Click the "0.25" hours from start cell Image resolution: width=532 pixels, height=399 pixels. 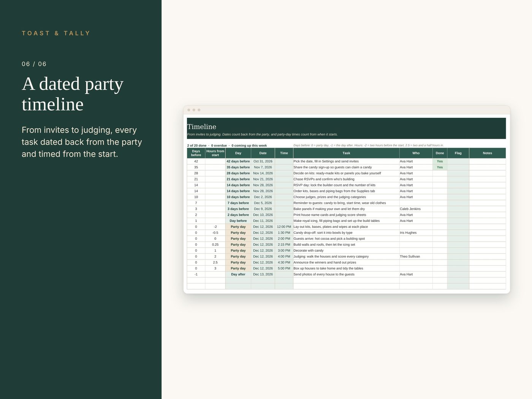[x=215, y=245]
